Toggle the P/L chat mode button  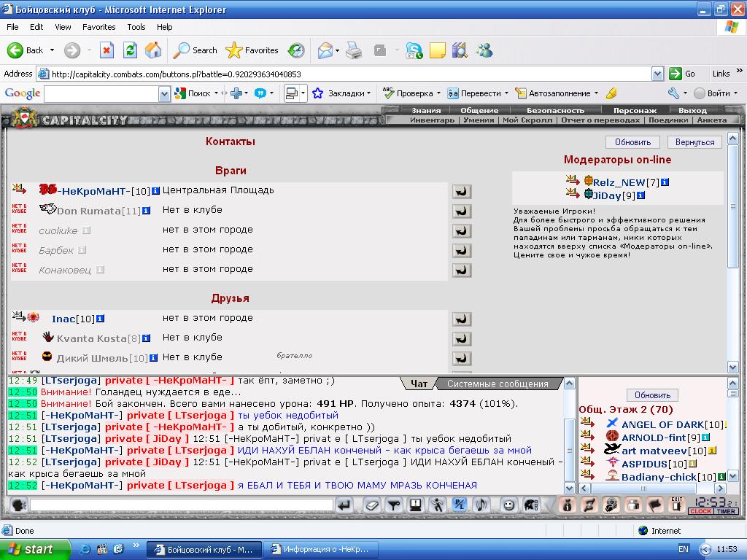point(460,505)
